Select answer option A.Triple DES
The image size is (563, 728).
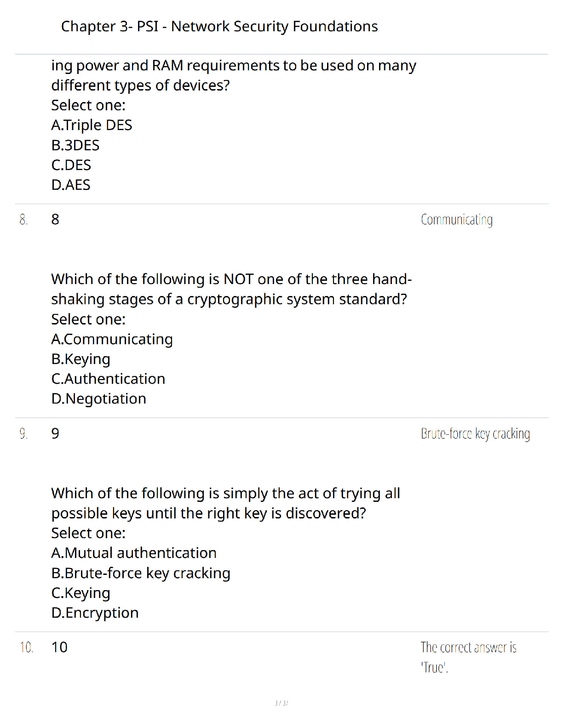(92, 125)
